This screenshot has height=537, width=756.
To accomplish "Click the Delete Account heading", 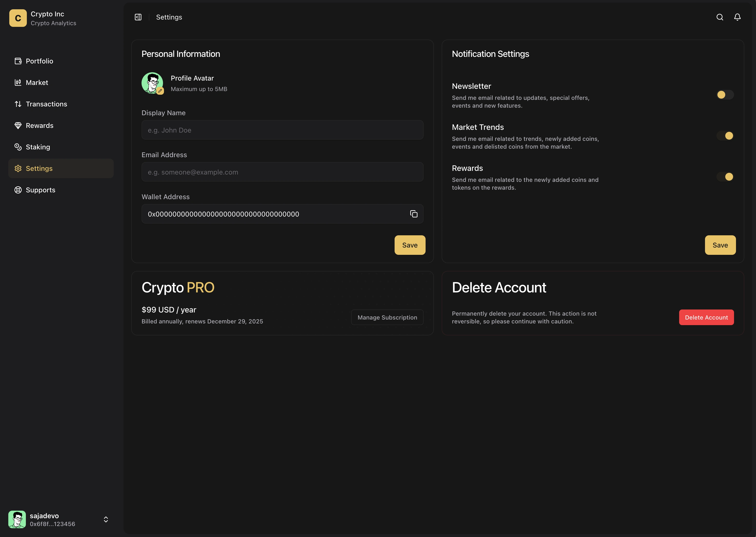I will point(499,288).
